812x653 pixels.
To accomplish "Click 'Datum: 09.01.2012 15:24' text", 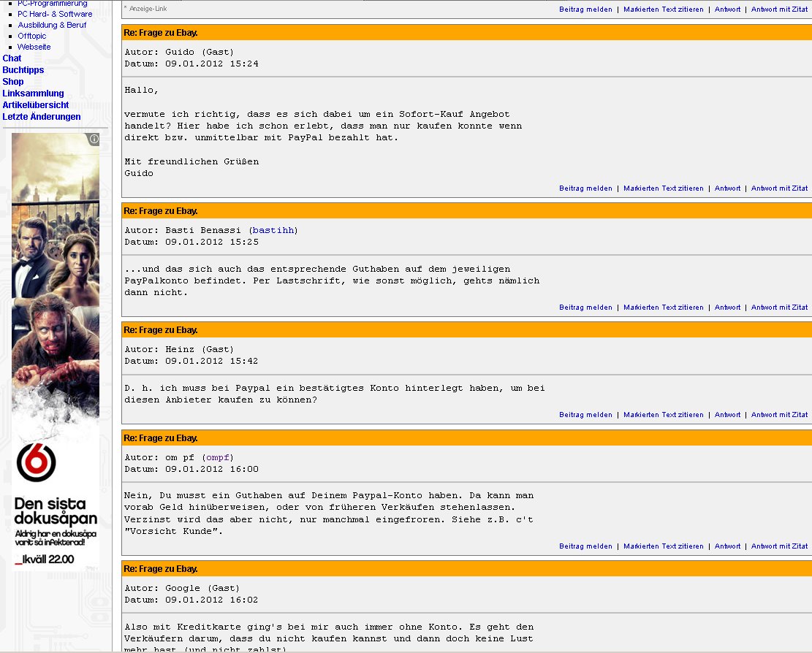I will [x=191, y=64].
